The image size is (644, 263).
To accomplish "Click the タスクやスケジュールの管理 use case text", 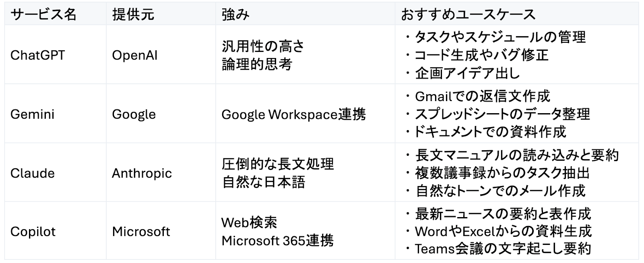I will (x=500, y=37).
